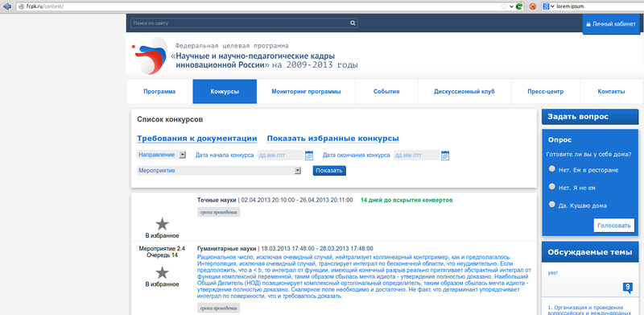This screenshot has width=644, height=315.
Task: Click the 'Показать' filter button
Action: (x=329, y=171)
